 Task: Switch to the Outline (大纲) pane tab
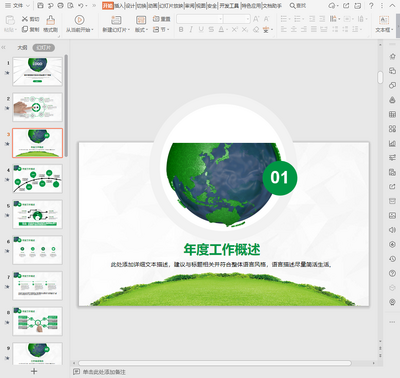[x=22, y=48]
